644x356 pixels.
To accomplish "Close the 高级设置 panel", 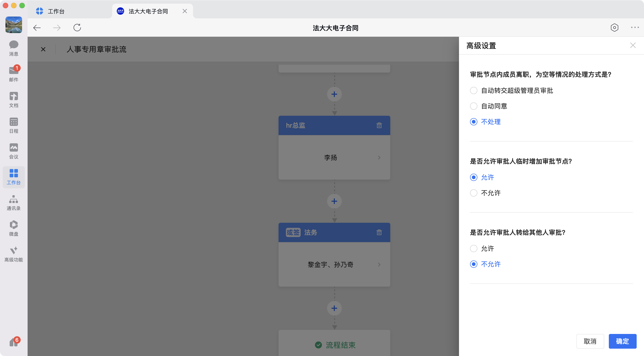I will [633, 45].
